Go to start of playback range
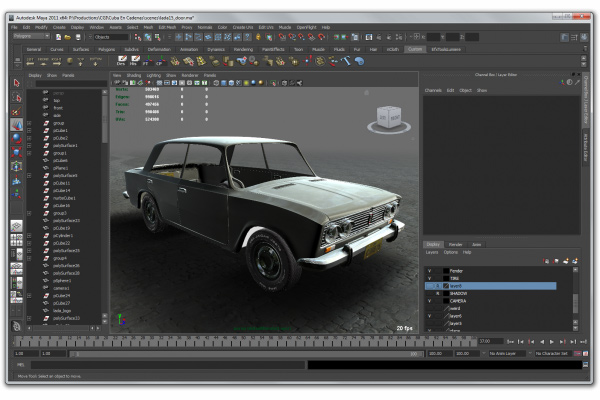Viewport: 600px width, 400px height. tap(510, 341)
